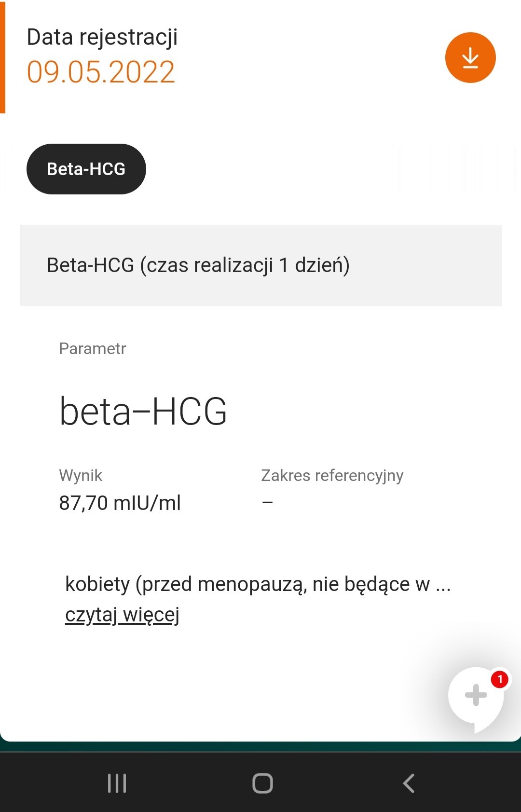The height and width of the screenshot is (812, 521).
Task: Click the reference range dash value
Action: 267,503
